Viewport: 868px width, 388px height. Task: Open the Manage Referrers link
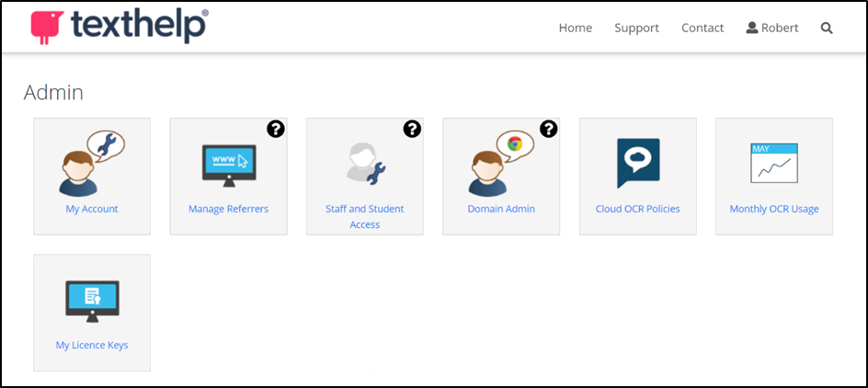229,210
